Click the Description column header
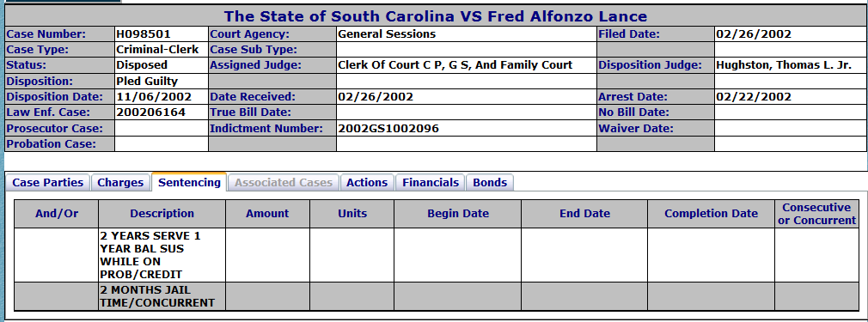The width and height of the screenshot is (868, 322). tap(162, 214)
